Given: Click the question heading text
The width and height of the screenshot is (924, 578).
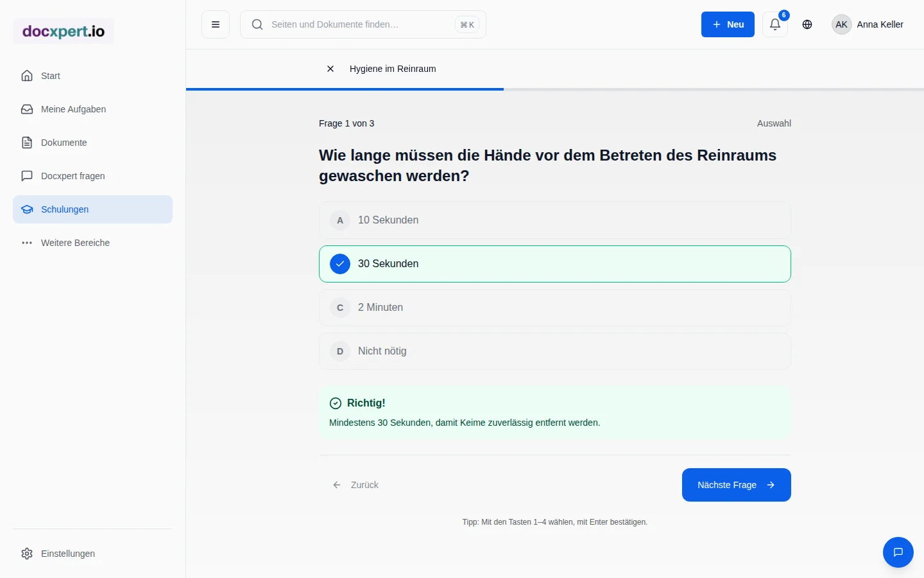Looking at the screenshot, I should (548, 166).
